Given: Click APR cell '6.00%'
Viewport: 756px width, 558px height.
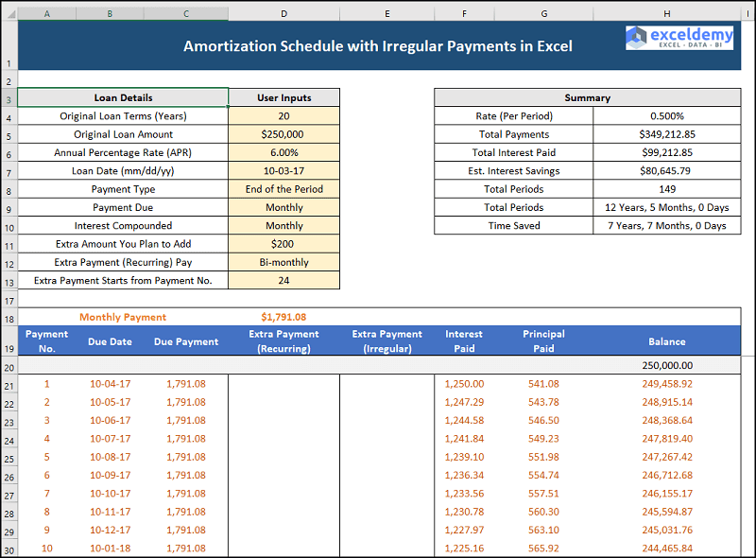Looking at the screenshot, I should (284, 152).
